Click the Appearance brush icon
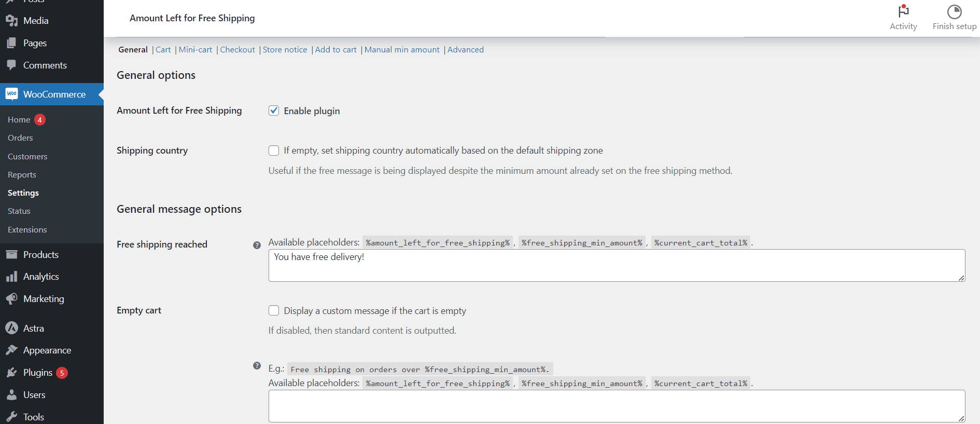Viewport: 980px width, 424px height. pyautogui.click(x=11, y=350)
